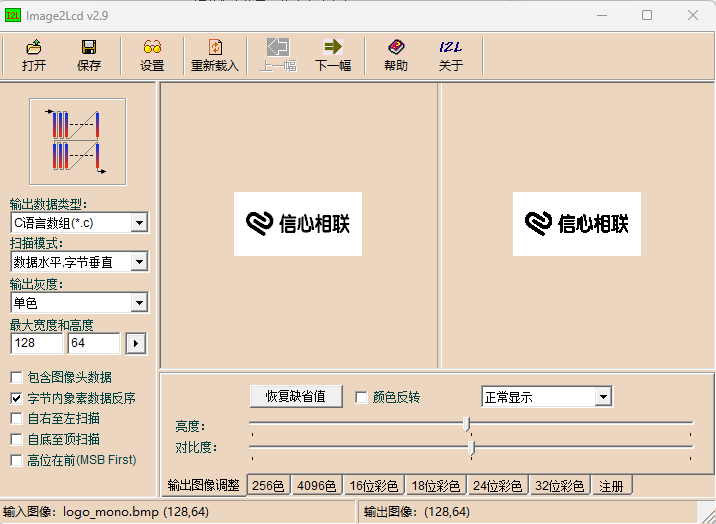This screenshot has height=524, width=716.
Task: Click the input image preview on left
Action: click(298, 224)
